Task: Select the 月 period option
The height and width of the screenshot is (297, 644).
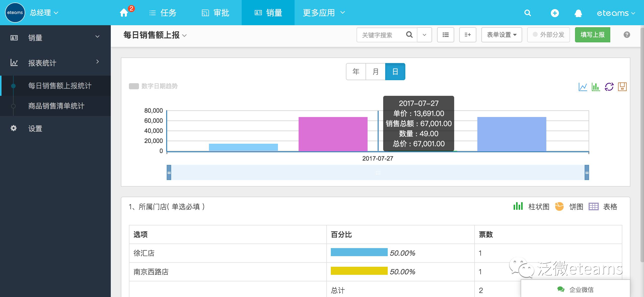Action: [x=375, y=72]
